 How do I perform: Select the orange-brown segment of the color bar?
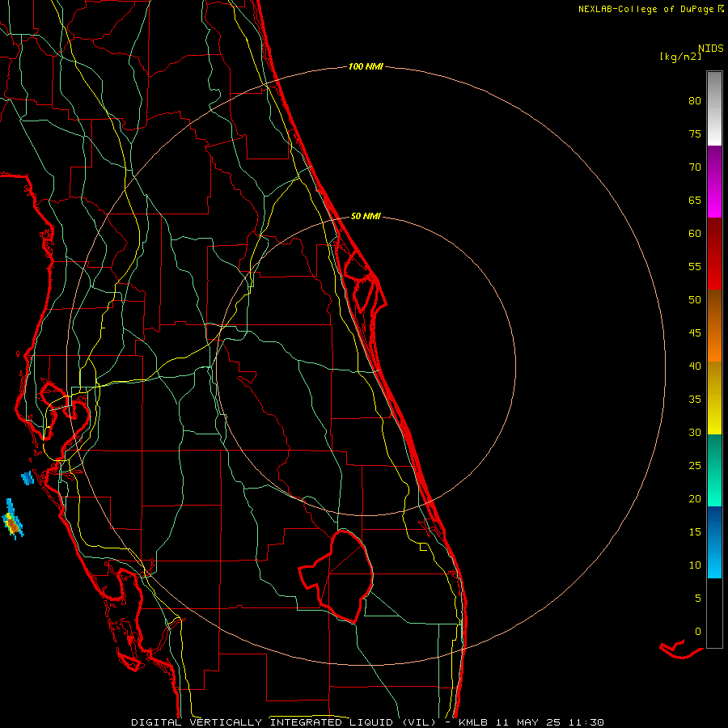click(714, 325)
